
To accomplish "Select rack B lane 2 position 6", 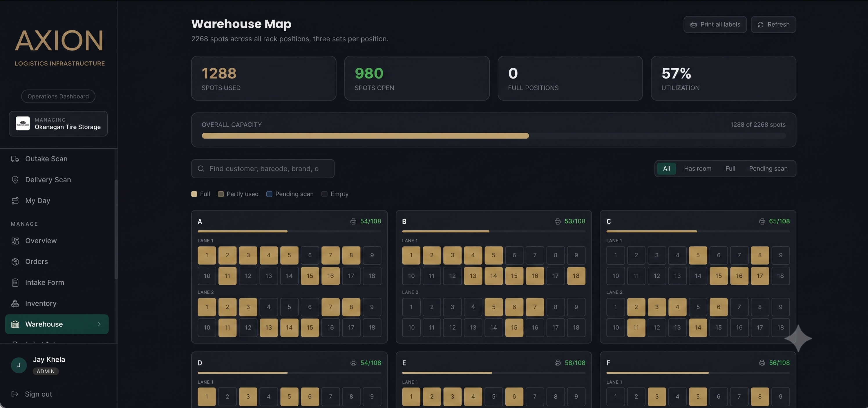I will pyautogui.click(x=514, y=307).
